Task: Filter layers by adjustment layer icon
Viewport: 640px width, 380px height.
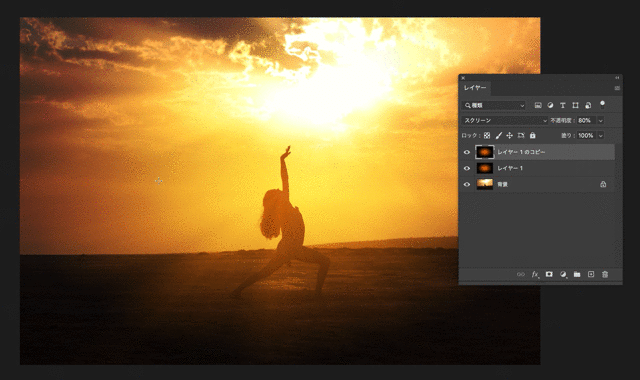Action: click(550, 105)
